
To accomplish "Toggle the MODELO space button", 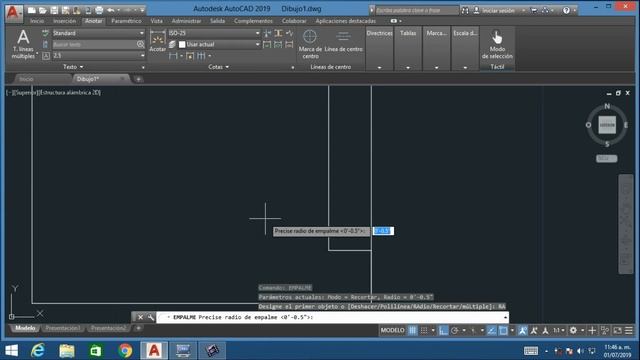I will [392, 330].
